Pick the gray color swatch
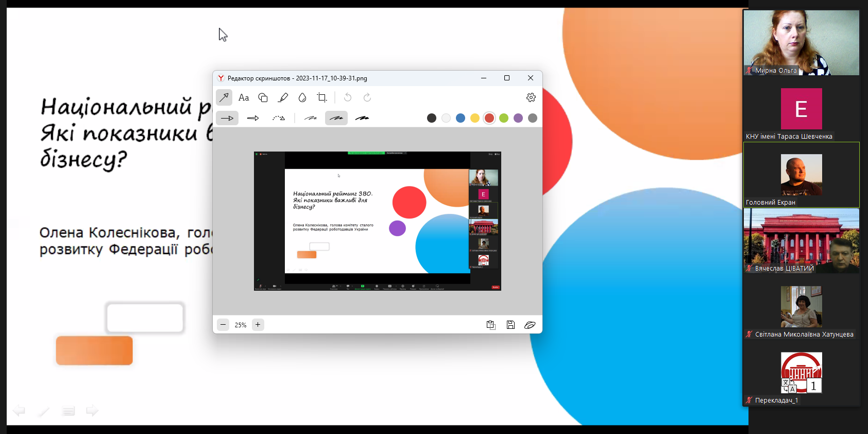 (x=533, y=118)
